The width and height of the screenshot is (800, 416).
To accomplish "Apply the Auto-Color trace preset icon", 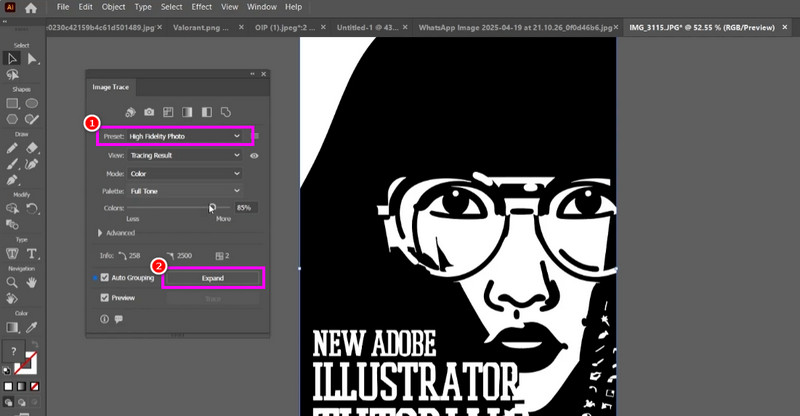I will [x=130, y=112].
